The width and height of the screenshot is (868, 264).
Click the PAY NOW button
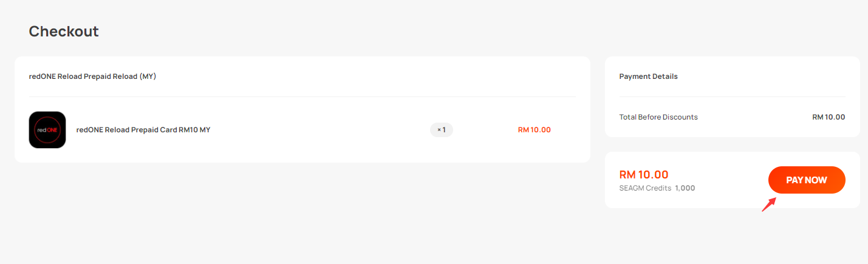point(807,180)
